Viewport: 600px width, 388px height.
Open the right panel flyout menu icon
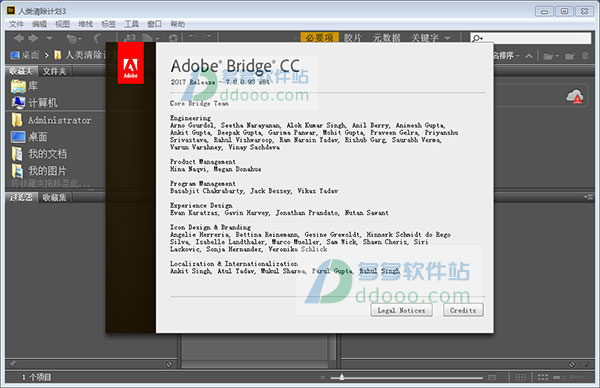pos(588,197)
